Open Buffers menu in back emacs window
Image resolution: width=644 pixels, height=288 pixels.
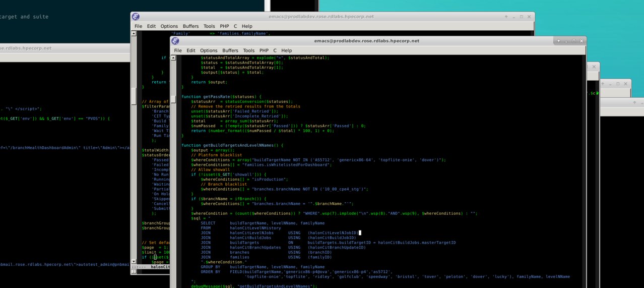click(190, 26)
